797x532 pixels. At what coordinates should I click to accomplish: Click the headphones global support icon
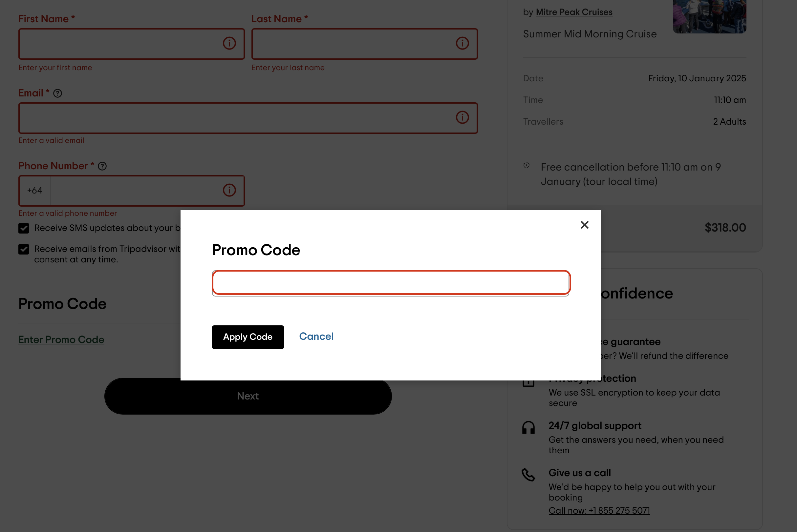tap(528, 428)
